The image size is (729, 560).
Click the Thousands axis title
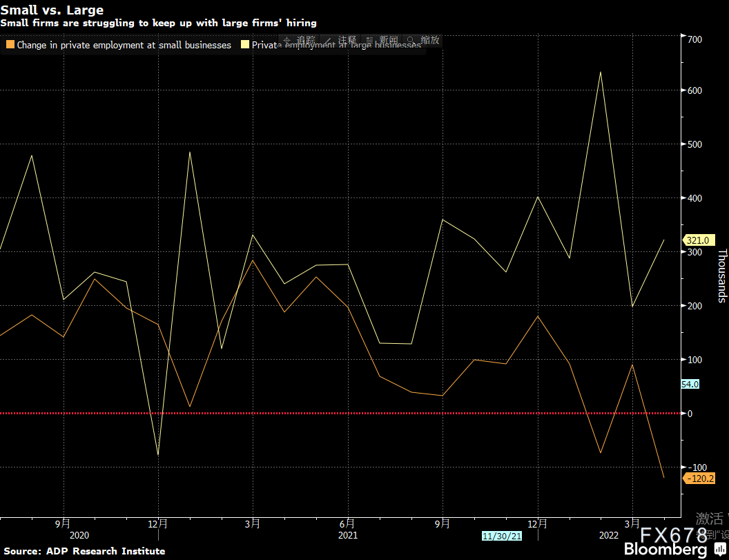point(722,276)
